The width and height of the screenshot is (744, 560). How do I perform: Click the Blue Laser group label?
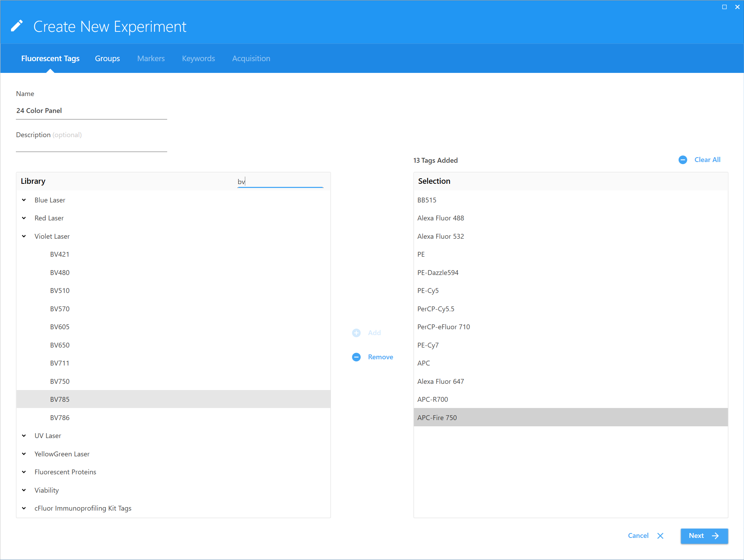50,200
